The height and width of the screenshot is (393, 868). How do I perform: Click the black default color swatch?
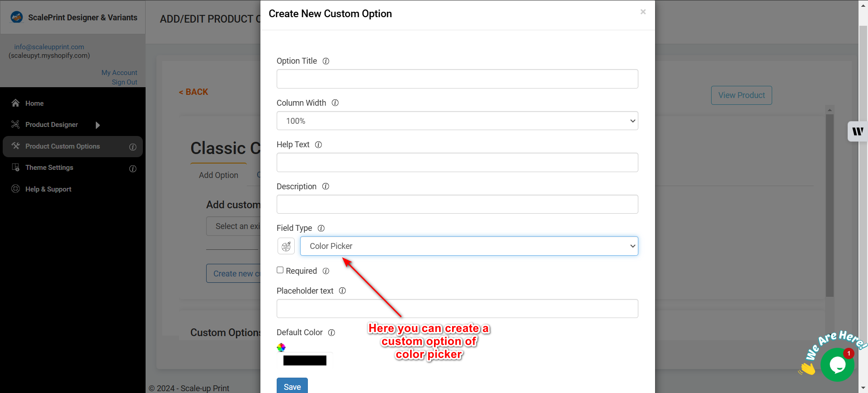click(305, 360)
